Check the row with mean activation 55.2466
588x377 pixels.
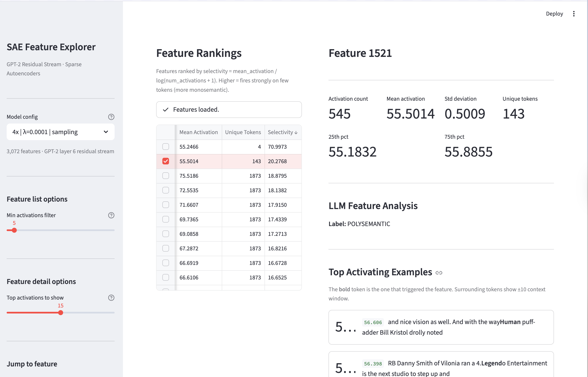(x=166, y=147)
